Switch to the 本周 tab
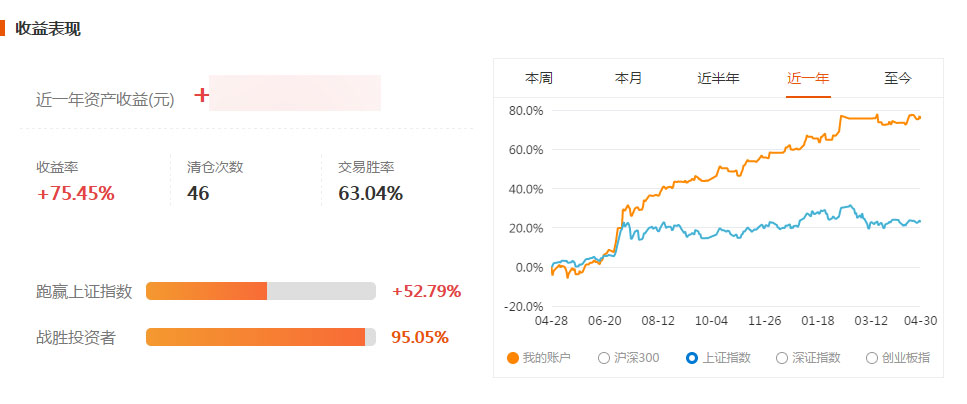 pos(538,78)
